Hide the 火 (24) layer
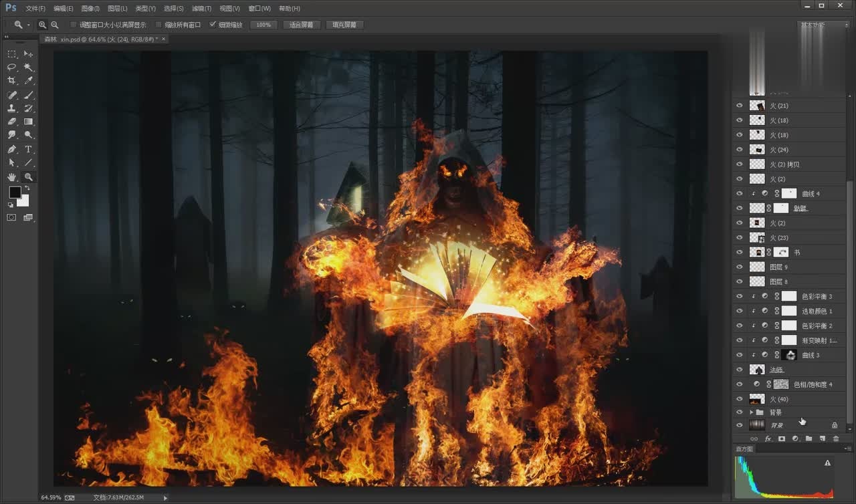The image size is (856, 504). pos(739,150)
